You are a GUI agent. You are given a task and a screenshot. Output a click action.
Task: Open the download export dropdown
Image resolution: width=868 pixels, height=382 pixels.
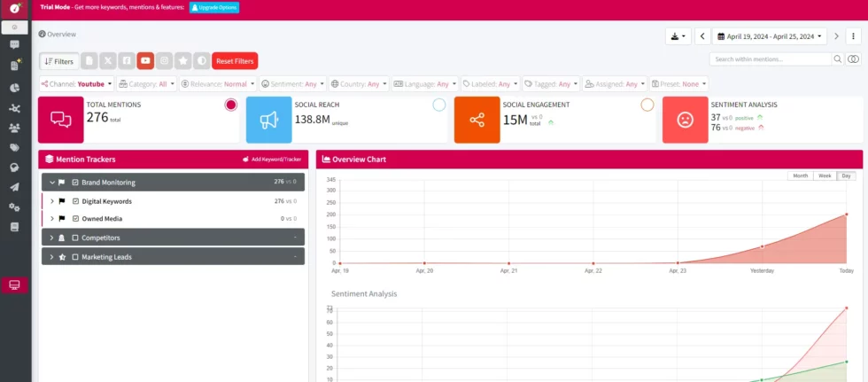(678, 36)
